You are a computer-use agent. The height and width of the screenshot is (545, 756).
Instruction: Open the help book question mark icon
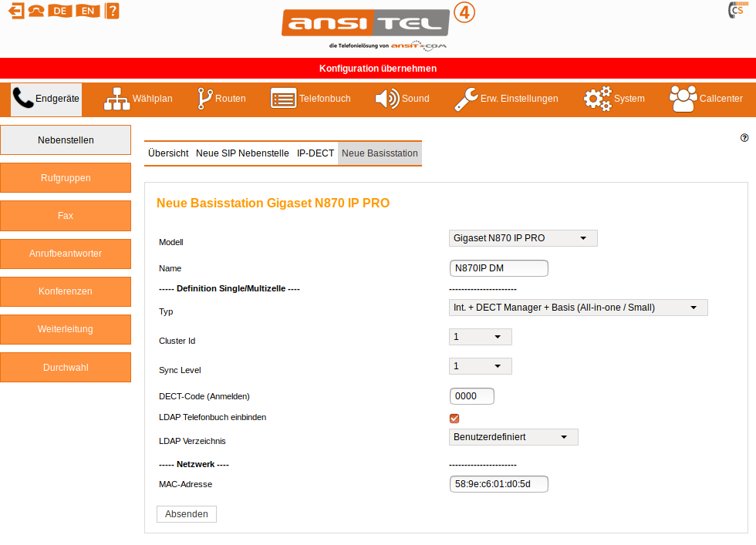click(112, 11)
